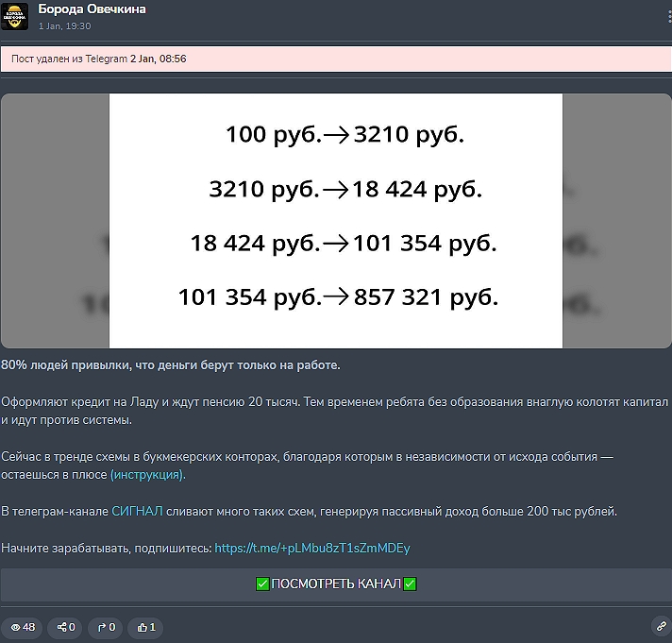Click the paragraph about кредит на Ладу
The width and height of the screenshot is (672, 643).
pos(335,410)
